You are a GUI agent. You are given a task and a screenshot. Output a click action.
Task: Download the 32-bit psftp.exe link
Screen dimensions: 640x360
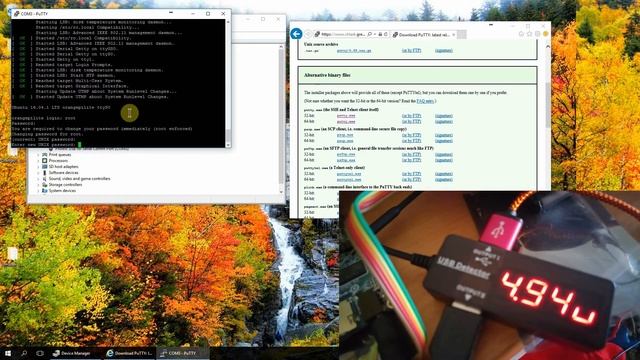(x=346, y=155)
